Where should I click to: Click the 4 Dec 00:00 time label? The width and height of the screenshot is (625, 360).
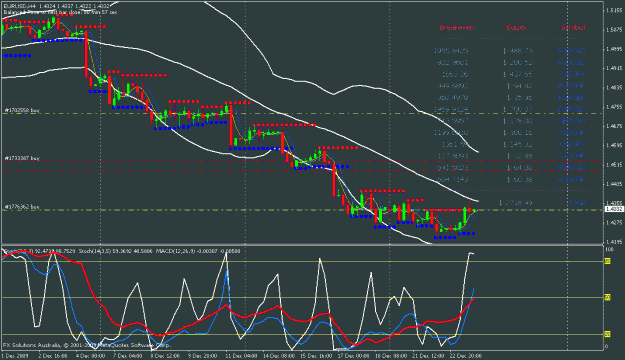pyautogui.click(x=90, y=356)
